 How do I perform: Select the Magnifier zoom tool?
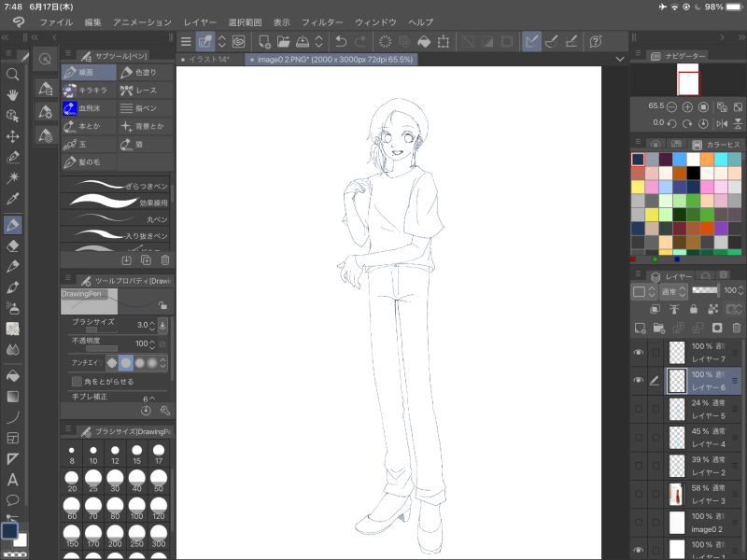(x=13, y=74)
